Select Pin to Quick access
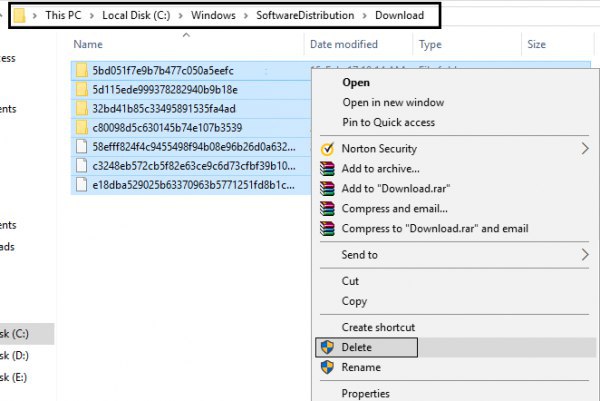600x401 pixels. click(x=388, y=122)
